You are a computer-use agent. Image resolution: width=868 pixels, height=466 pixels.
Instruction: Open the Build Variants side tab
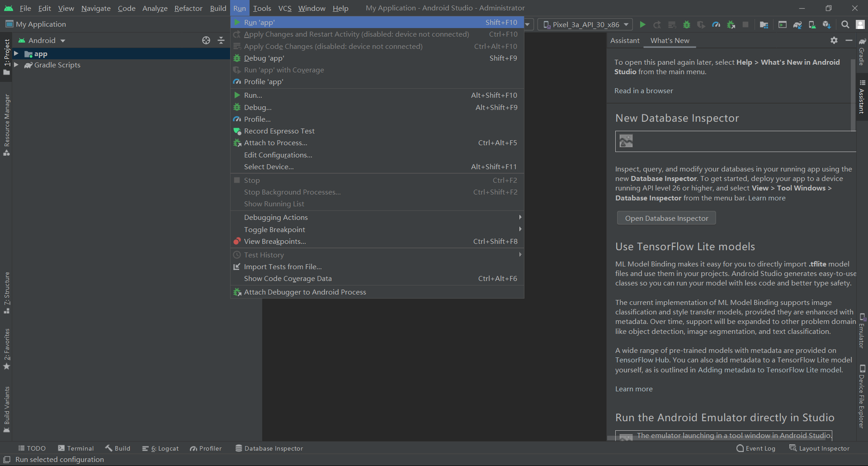click(x=6, y=409)
